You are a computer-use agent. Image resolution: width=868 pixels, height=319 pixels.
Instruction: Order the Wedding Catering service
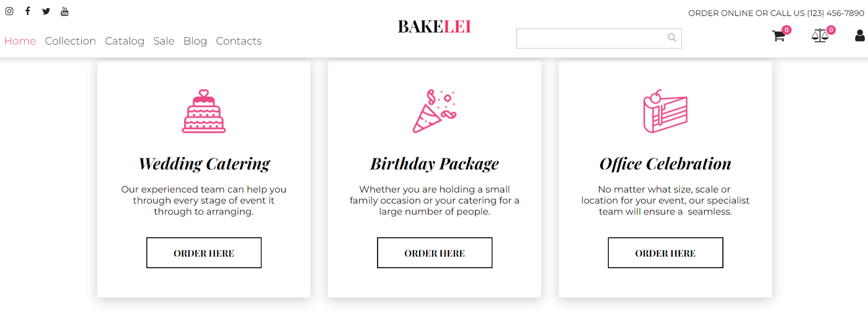pos(204,253)
